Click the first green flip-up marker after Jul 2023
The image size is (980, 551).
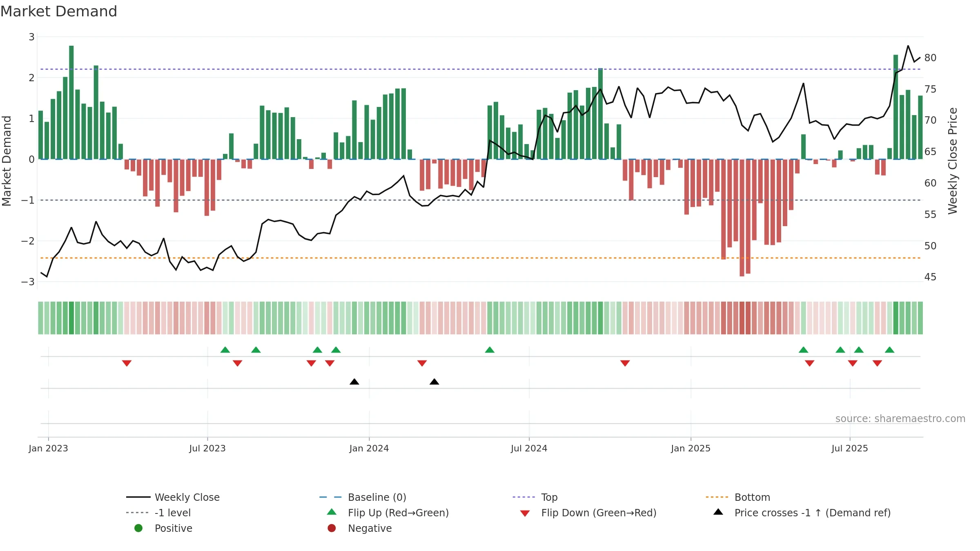(225, 350)
